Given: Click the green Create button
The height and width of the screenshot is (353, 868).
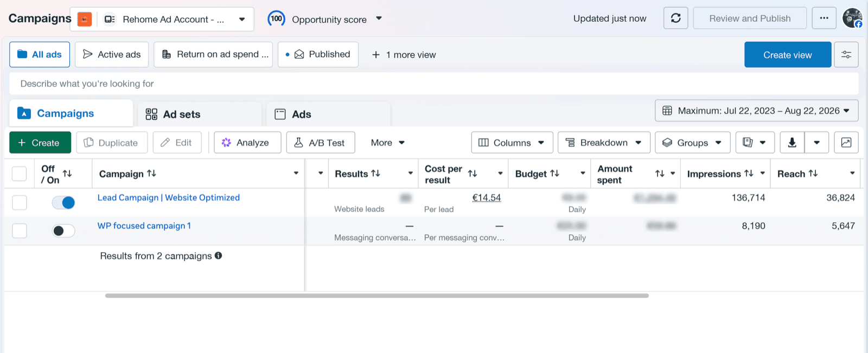Looking at the screenshot, I should point(40,143).
